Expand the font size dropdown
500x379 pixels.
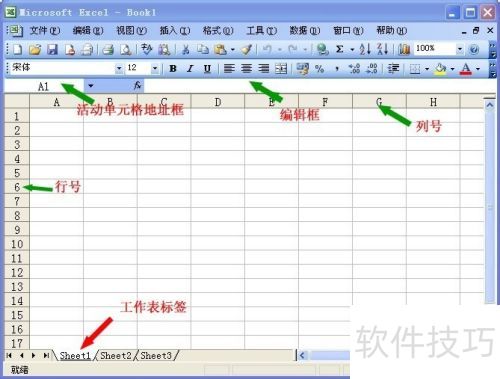pyautogui.click(x=155, y=69)
